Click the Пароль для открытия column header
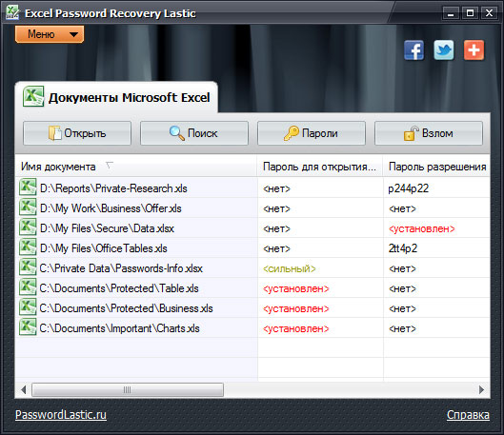504x435 pixels. click(x=319, y=167)
